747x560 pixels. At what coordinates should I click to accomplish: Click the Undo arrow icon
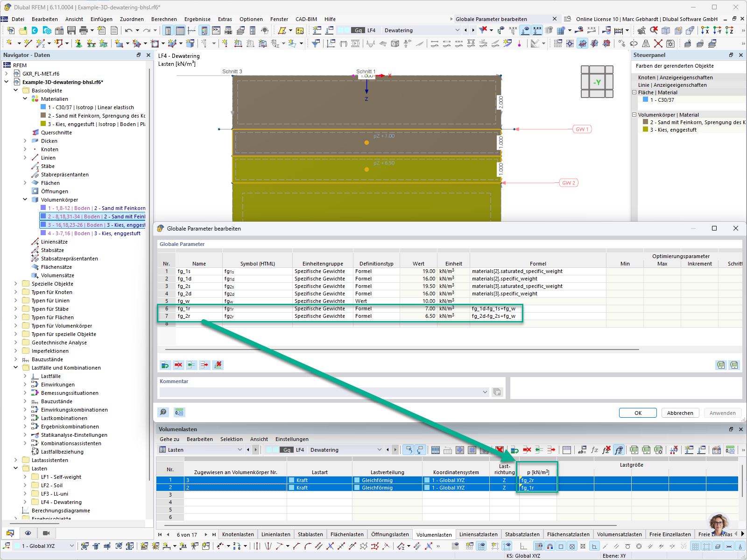click(x=128, y=30)
